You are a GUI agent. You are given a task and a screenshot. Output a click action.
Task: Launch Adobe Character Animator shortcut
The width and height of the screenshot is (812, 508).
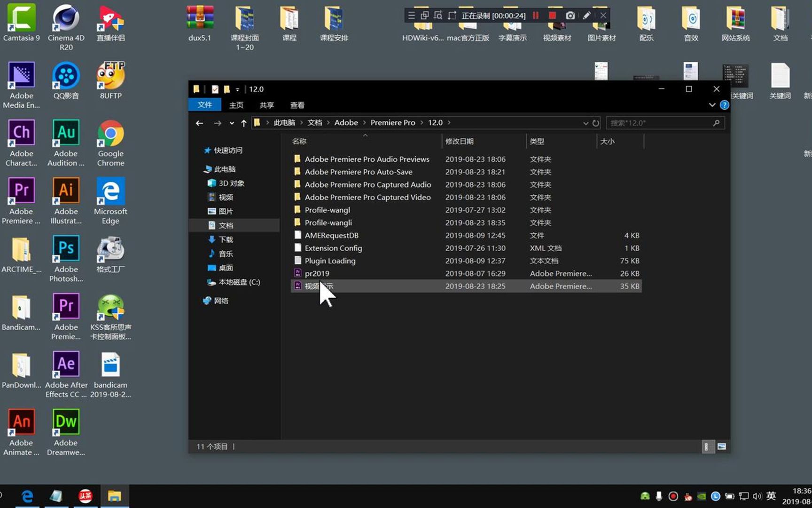(21, 143)
